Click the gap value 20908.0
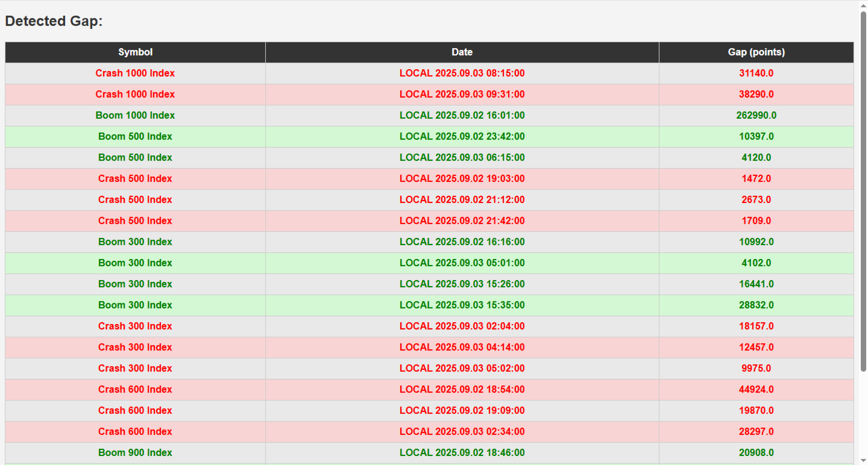868x465 pixels. (x=756, y=453)
